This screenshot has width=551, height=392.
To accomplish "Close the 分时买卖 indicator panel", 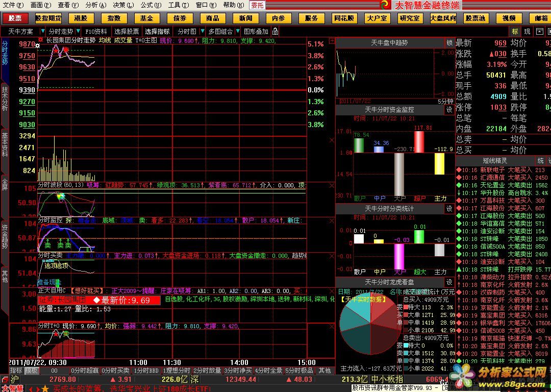I will [x=332, y=256].
